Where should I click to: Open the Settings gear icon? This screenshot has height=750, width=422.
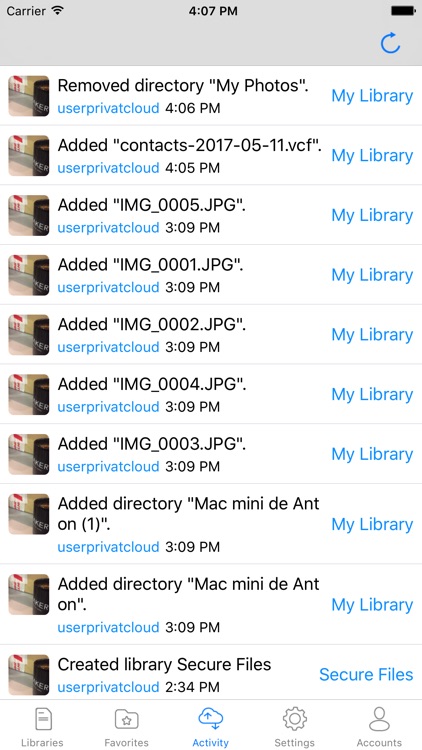[x=295, y=719]
